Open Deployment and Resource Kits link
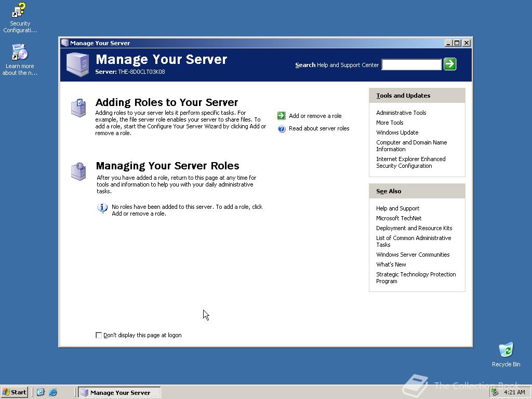 click(414, 228)
